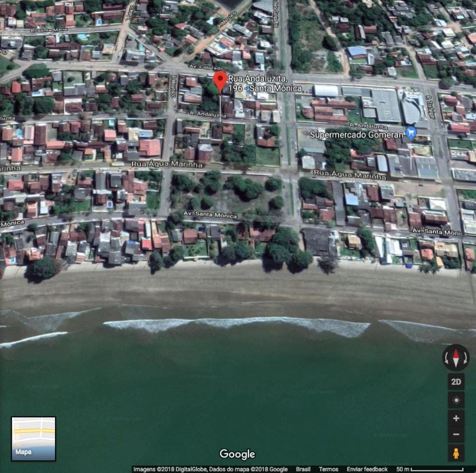Reset map orientation with the compass
Image resolution: width=476 pixels, height=473 pixels.
(x=455, y=358)
